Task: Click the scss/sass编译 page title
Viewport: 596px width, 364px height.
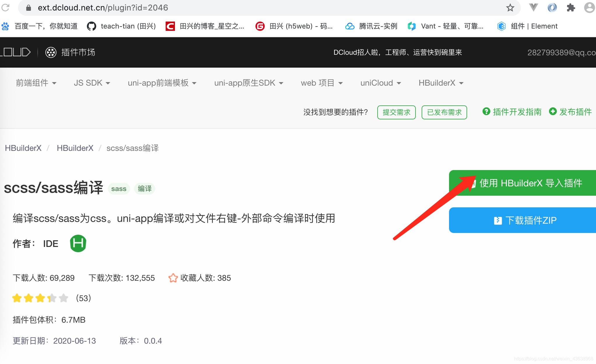Action: point(53,187)
